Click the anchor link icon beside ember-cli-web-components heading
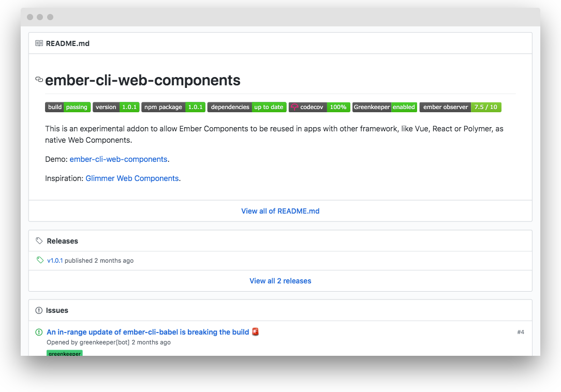Viewport: 561px width, 392px height. [x=39, y=80]
